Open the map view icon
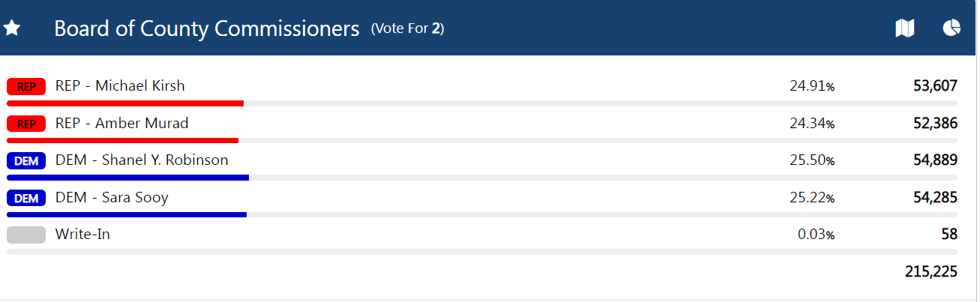 (905, 28)
